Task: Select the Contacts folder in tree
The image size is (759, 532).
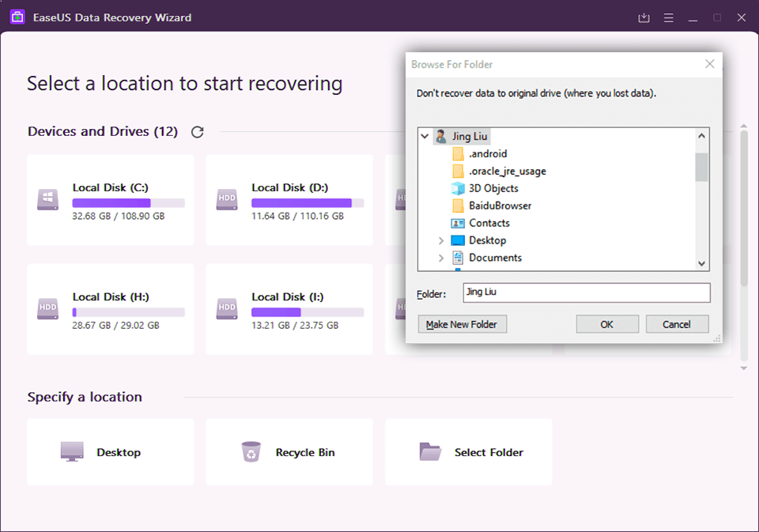Action: coord(489,223)
